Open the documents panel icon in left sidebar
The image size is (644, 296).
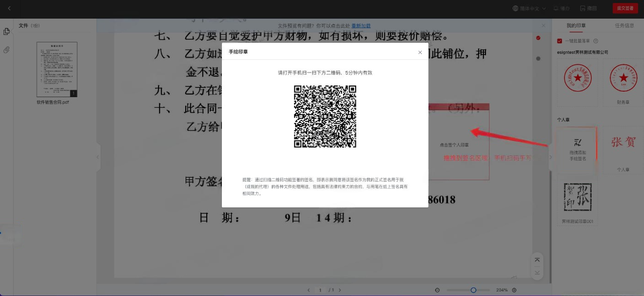[7, 31]
